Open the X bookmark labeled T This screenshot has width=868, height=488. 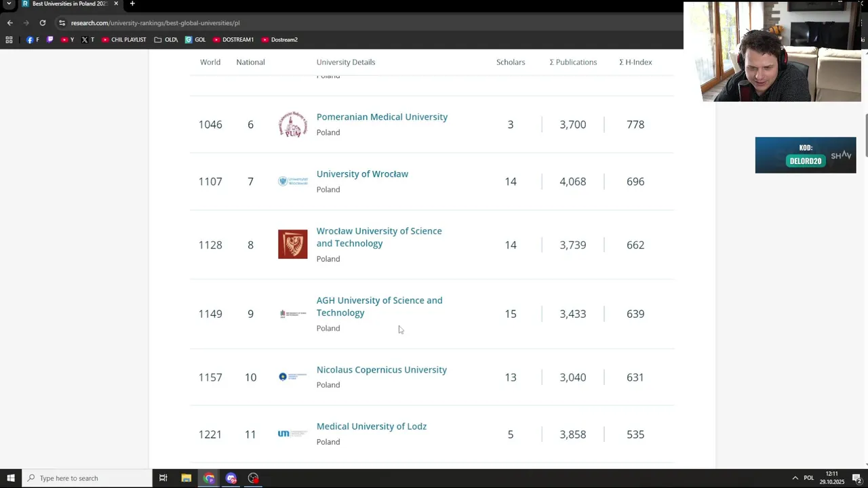pyautogui.click(x=87, y=39)
